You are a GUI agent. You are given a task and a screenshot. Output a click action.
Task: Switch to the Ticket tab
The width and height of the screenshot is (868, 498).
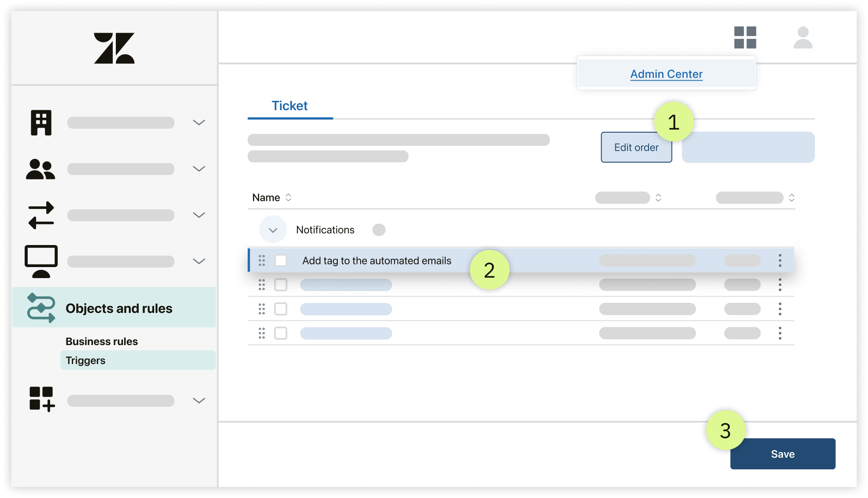(x=289, y=106)
